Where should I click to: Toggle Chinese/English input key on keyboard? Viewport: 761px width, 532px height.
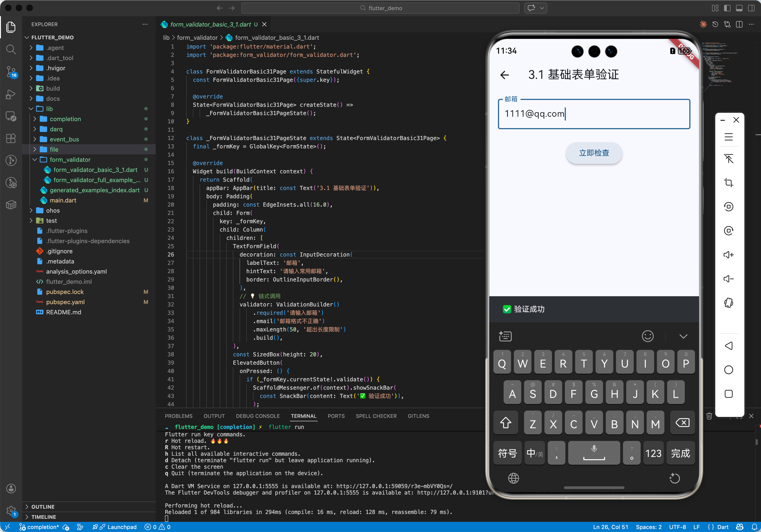pyautogui.click(x=535, y=453)
